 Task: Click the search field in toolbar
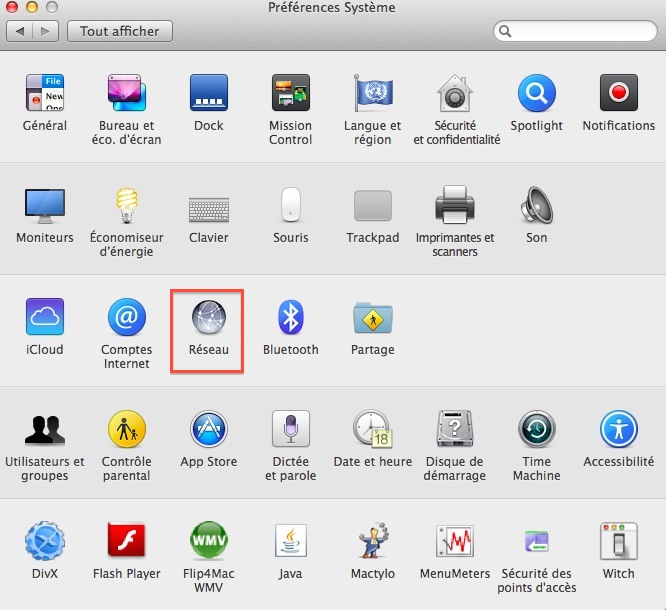(580, 32)
